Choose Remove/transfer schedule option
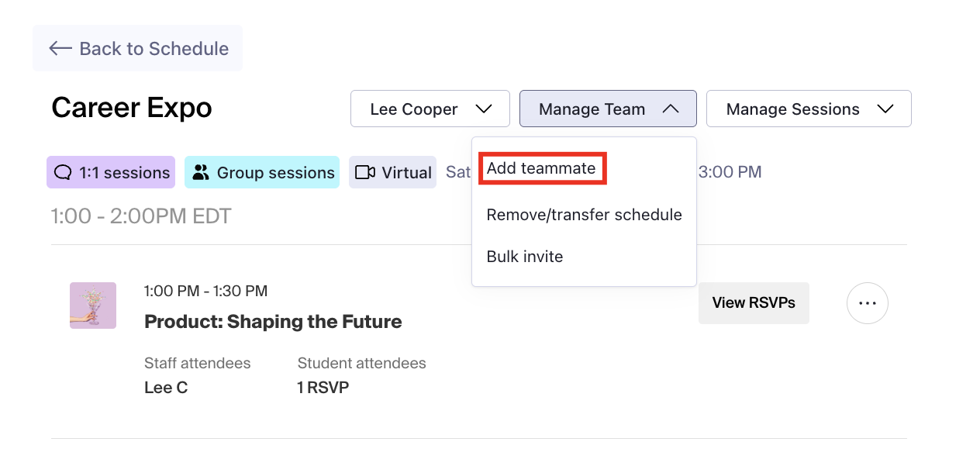 [584, 215]
